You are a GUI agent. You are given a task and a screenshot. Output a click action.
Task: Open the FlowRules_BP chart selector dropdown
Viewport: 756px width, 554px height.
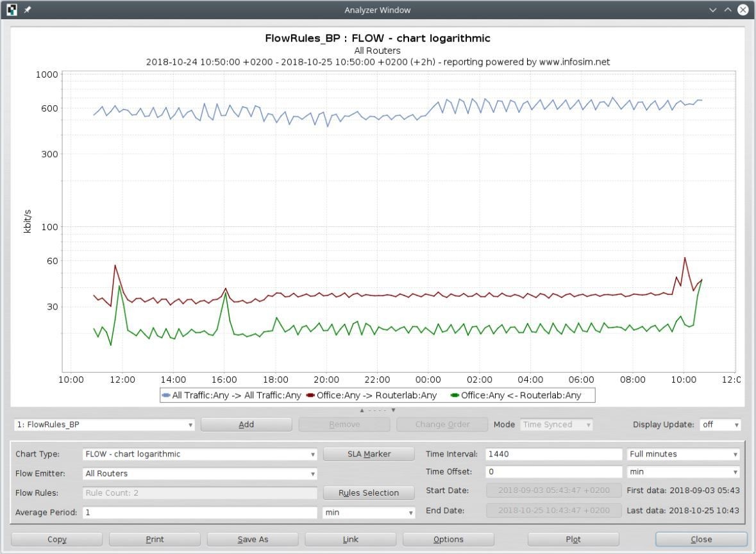click(104, 424)
